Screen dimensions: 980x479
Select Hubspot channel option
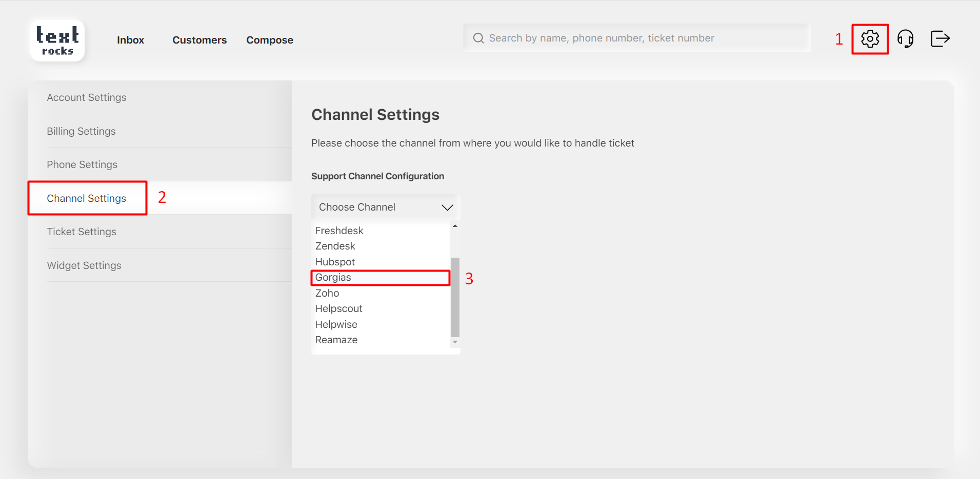pos(335,262)
